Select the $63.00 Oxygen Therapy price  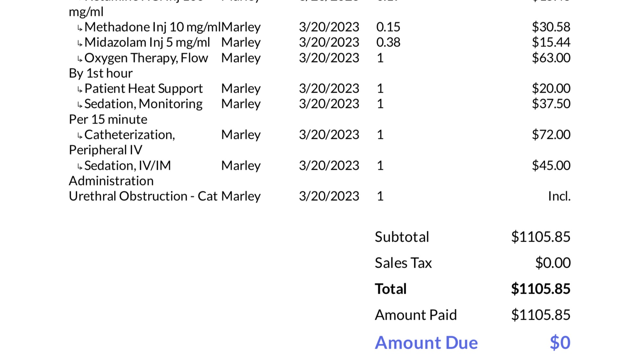pos(551,58)
